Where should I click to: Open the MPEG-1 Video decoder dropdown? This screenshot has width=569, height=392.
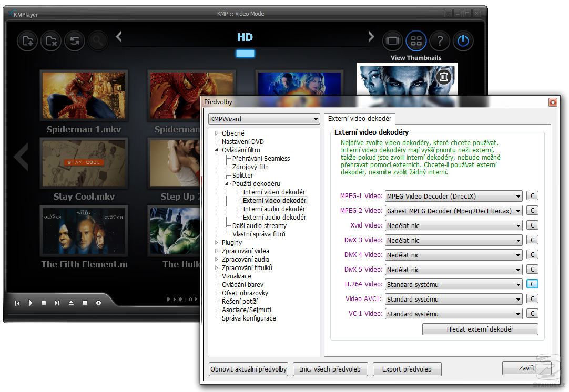coord(454,196)
